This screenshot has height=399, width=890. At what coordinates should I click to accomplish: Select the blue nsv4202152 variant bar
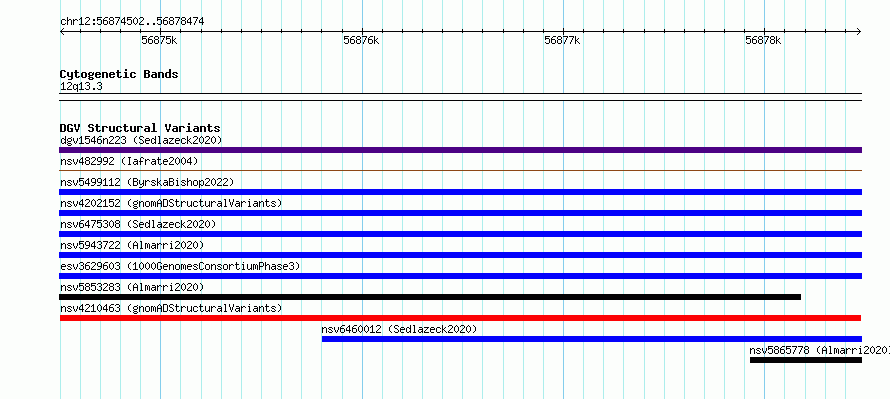[x=460, y=213]
